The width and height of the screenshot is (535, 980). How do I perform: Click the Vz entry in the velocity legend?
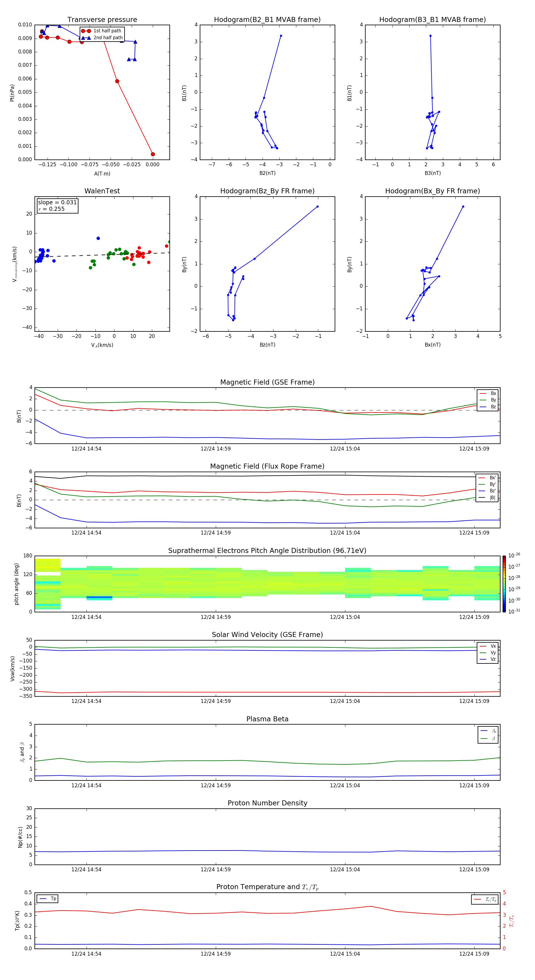(488, 659)
